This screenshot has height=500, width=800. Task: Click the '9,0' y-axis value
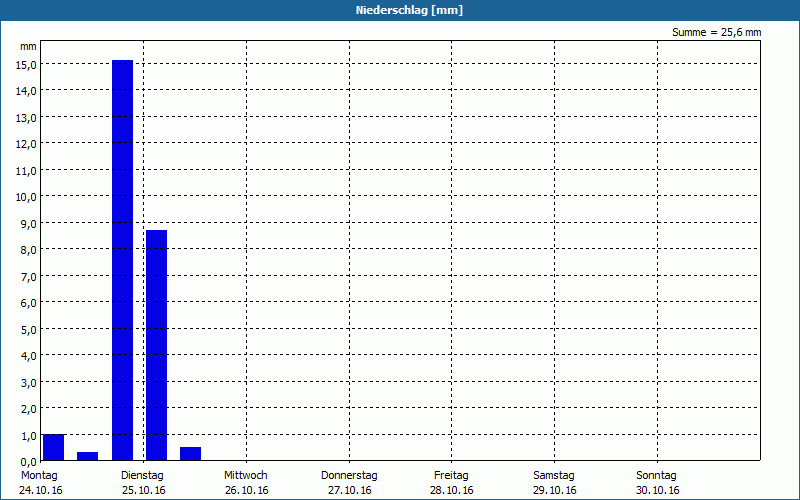(x=29, y=223)
